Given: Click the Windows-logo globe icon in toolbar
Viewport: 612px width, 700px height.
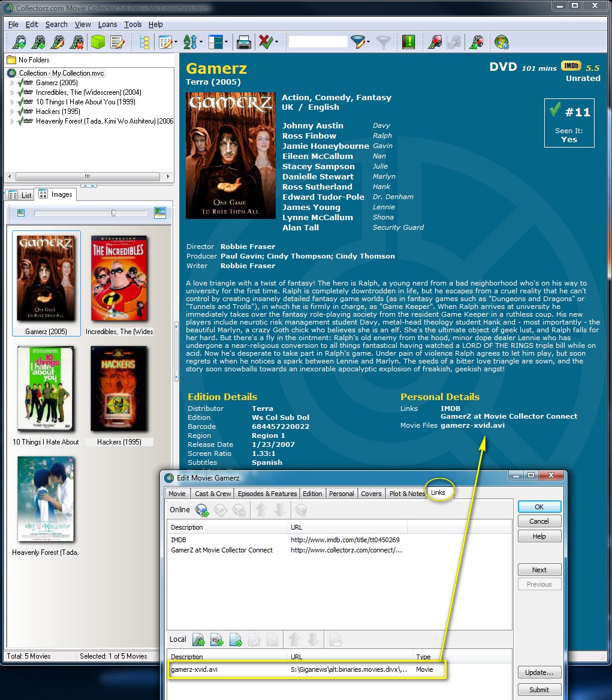Looking at the screenshot, I should pyautogui.click(x=501, y=42).
